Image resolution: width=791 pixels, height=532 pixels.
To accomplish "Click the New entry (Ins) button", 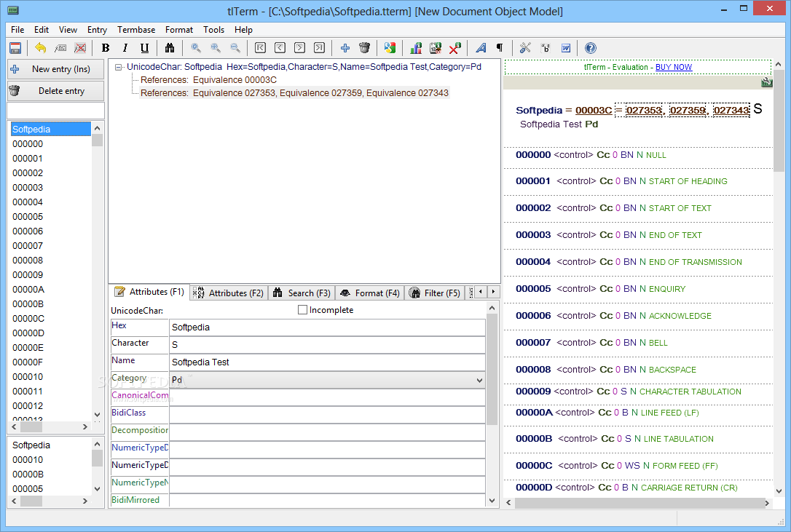I will 56,69.
